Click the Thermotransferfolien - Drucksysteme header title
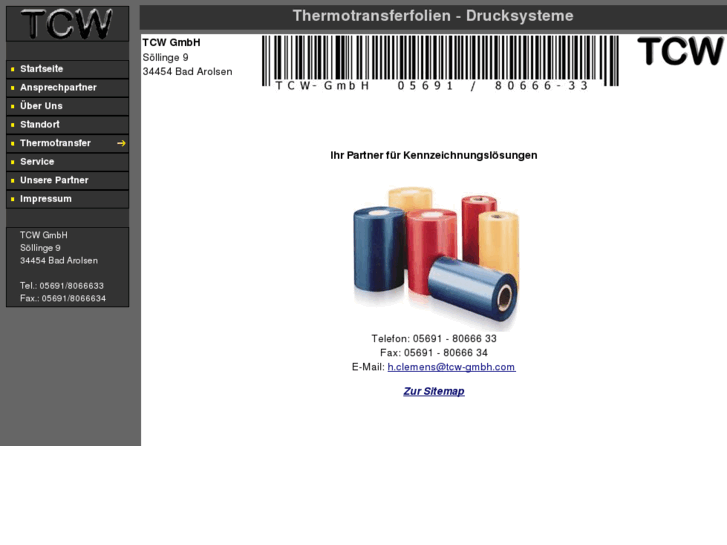The height and width of the screenshot is (545, 727). point(433,16)
